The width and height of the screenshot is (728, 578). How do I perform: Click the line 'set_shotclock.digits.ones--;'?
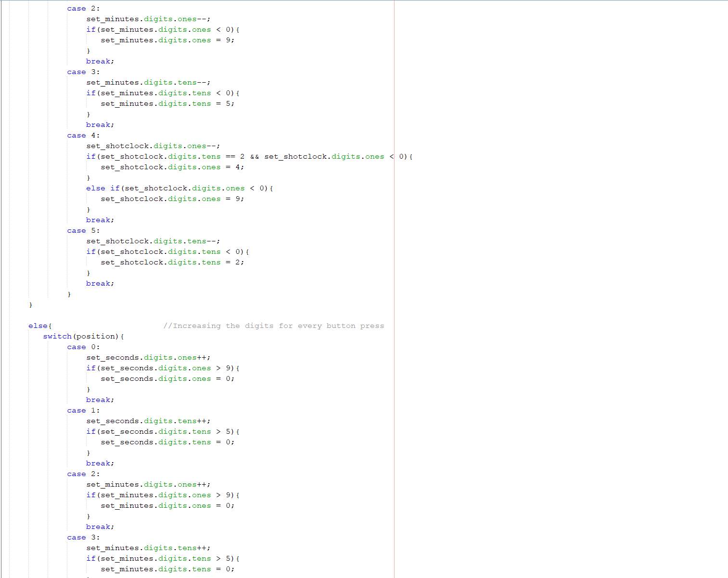point(153,146)
